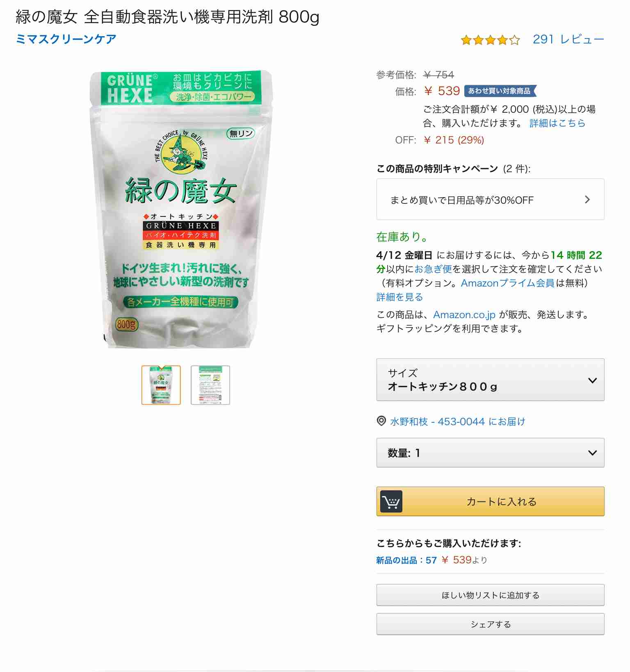Click the あわせ買い対象商品 badge
This screenshot has height=672, width=630.
point(500,91)
